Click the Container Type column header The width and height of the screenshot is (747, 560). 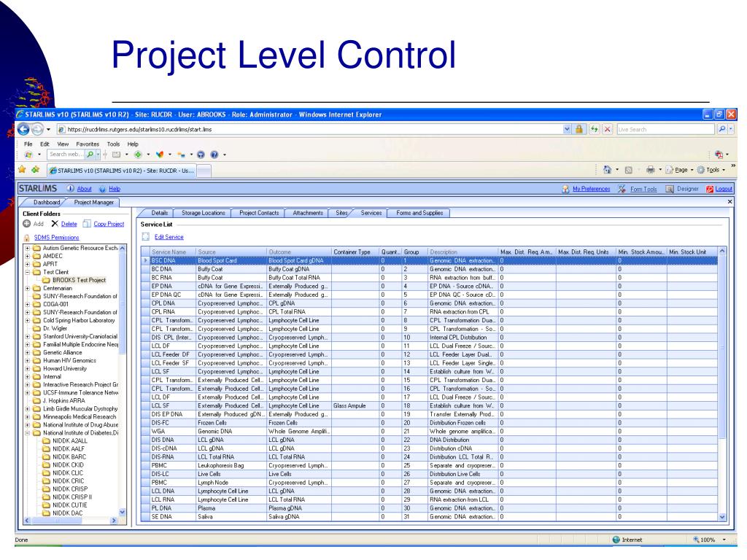[x=355, y=252]
